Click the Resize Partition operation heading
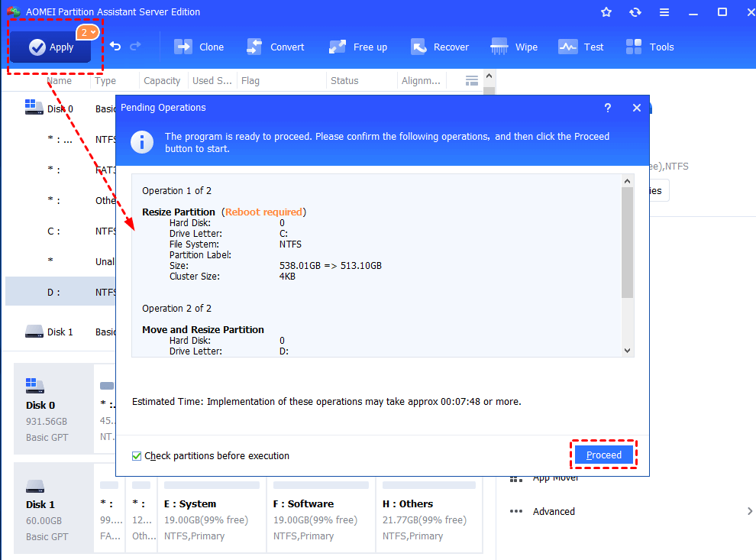The height and width of the screenshot is (560, 756). tap(179, 212)
